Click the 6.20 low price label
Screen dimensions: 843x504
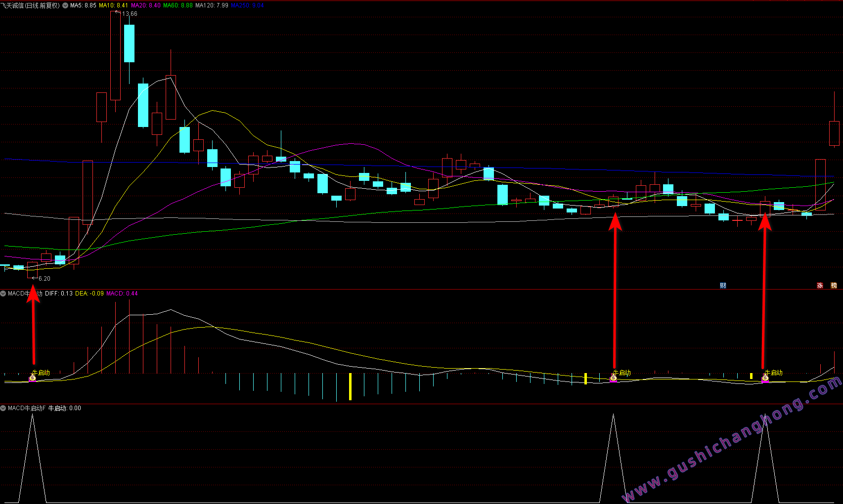(44, 279)
